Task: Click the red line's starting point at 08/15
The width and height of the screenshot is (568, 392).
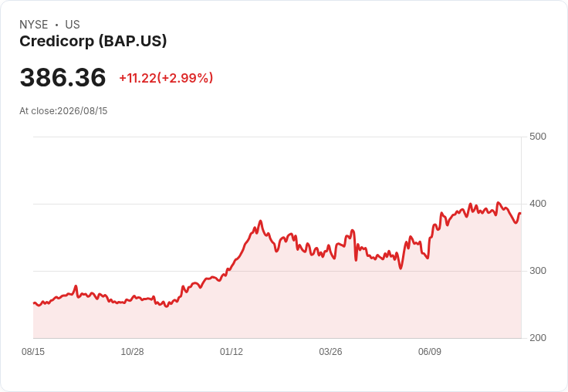Action: pyautogui.click(x=34, y=303)
